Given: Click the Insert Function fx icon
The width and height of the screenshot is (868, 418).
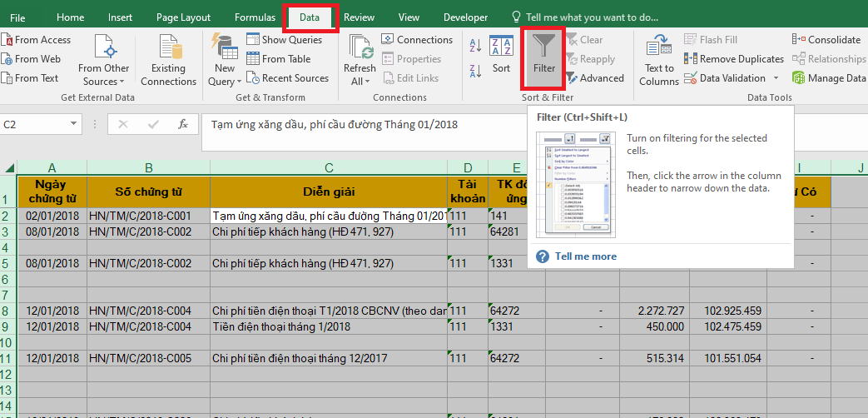Looking at the screenshot, I should click(183, 124).
